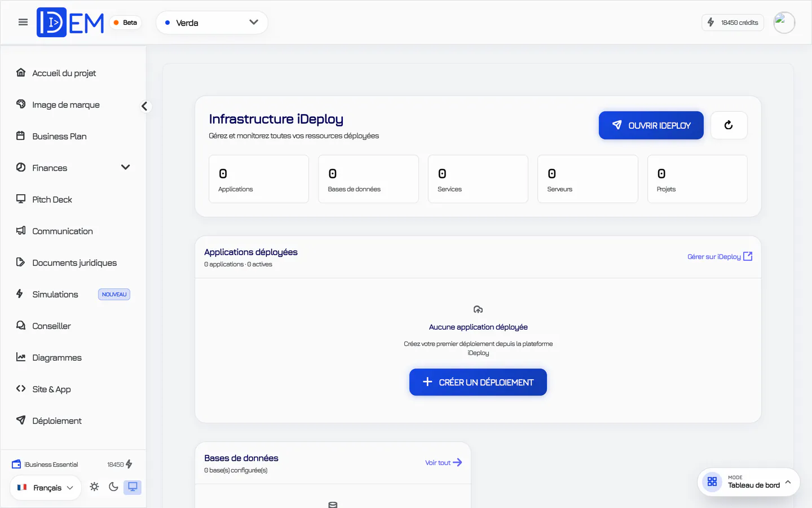The height and width of the screenshot is (508, 812).
Task: Click the external link icon by Gérer sur iDeploy
Action: click(748, 256)
